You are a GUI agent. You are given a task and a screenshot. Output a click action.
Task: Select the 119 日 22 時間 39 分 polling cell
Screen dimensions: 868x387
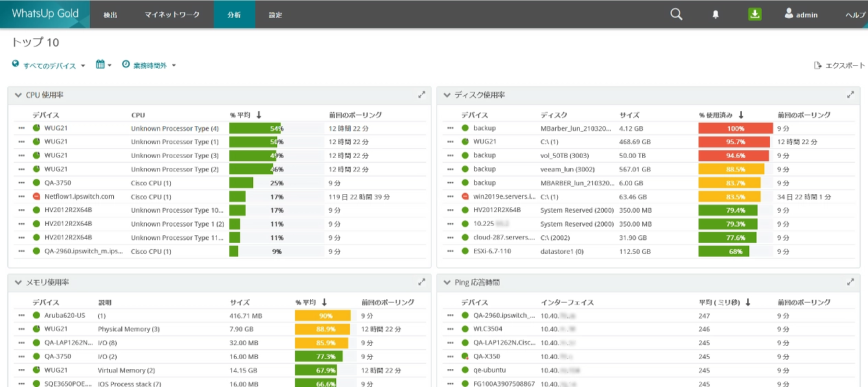point(359,197)
